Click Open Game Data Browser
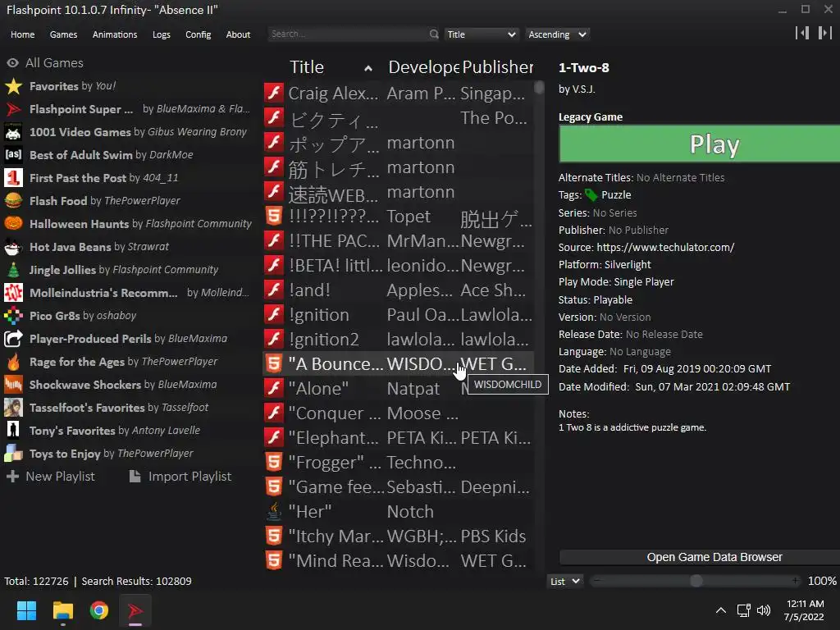The height and width of the screenshot is (630, 840). [x=700, y=557]
